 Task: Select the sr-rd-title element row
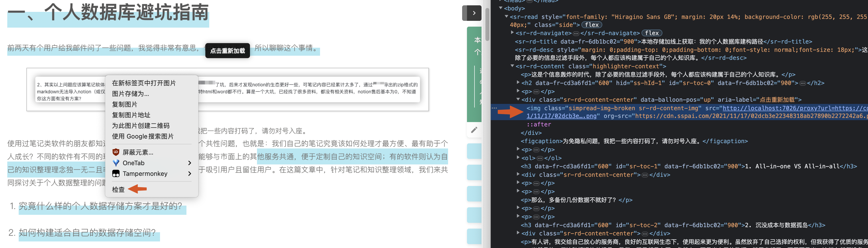click(x=663, y=41)
